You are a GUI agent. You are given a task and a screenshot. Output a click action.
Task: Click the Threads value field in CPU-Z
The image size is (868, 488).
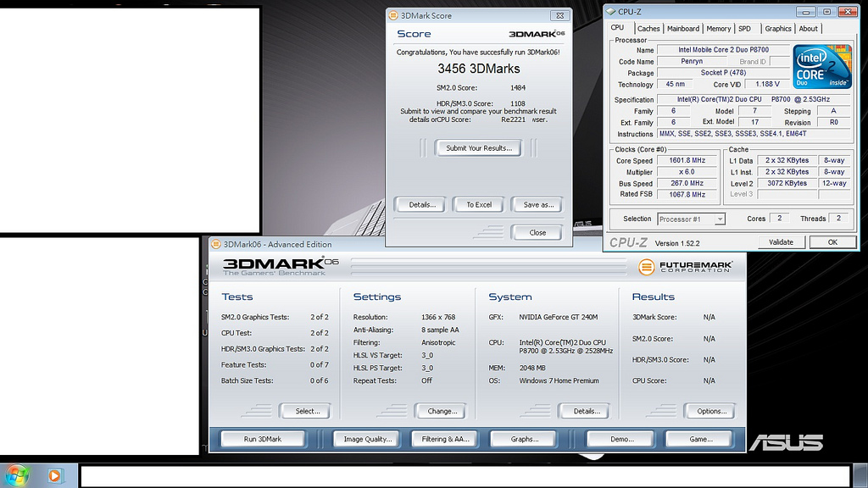838,219
